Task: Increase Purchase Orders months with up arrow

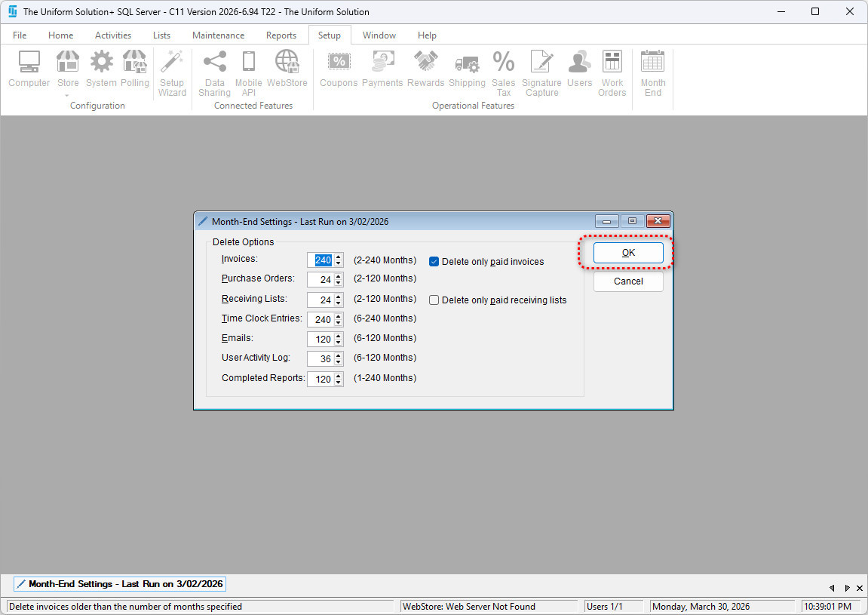Action: (x=339, y=276)
